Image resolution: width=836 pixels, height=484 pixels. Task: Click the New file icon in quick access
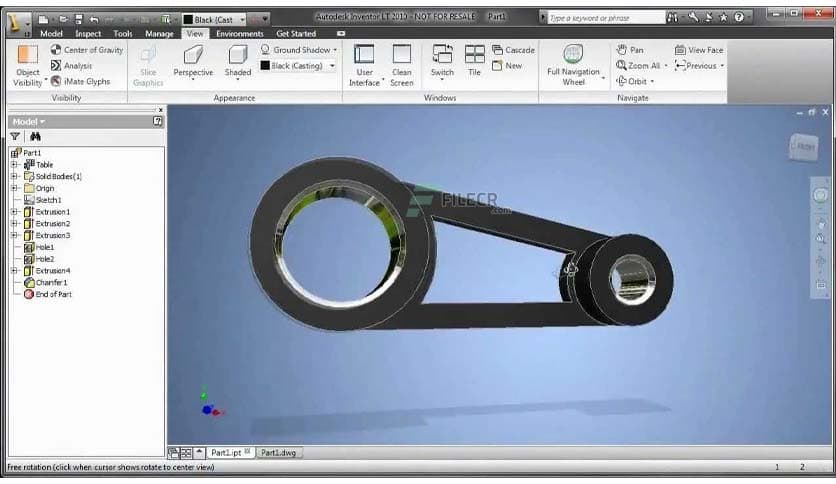pyautogui.click(x=44, y=19)
